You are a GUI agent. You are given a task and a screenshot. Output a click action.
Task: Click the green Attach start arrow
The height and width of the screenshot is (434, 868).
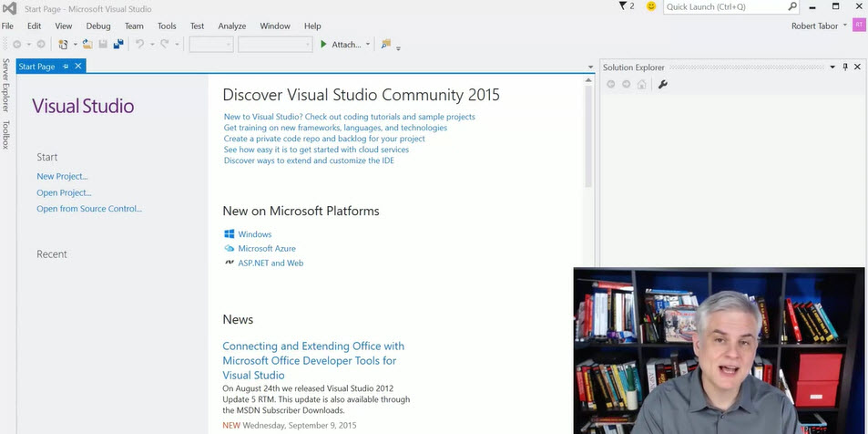[x=323, y=44]
